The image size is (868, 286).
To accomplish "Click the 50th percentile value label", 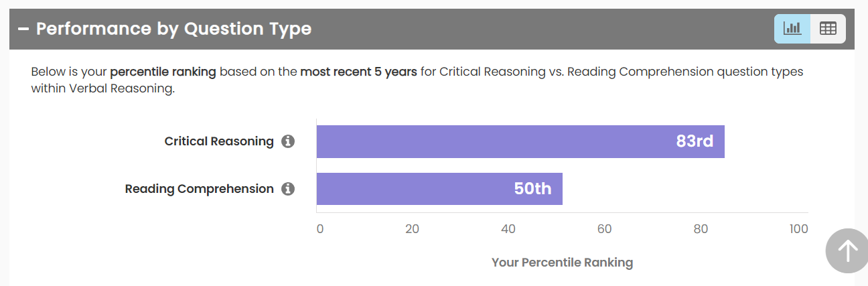I will [532, 189].
